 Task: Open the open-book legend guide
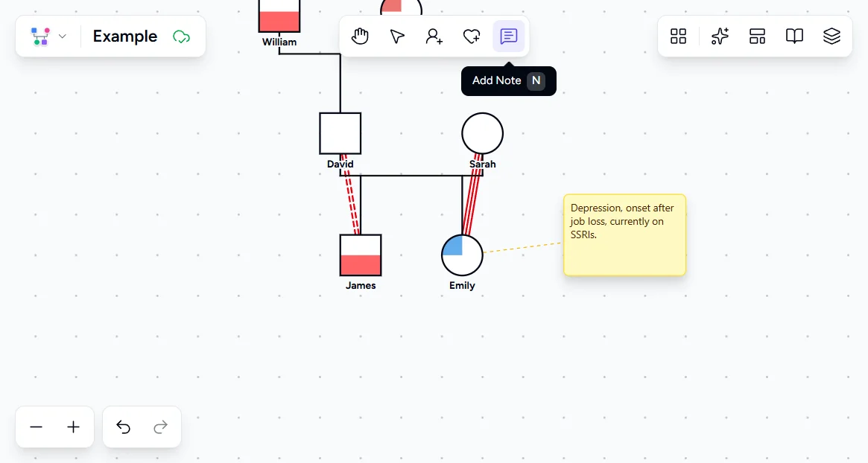[794, 36]
